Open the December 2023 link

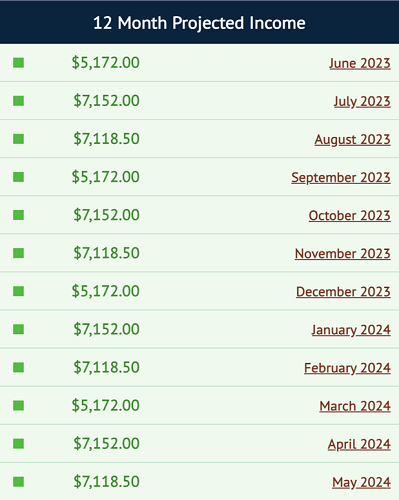pos(343,291)
